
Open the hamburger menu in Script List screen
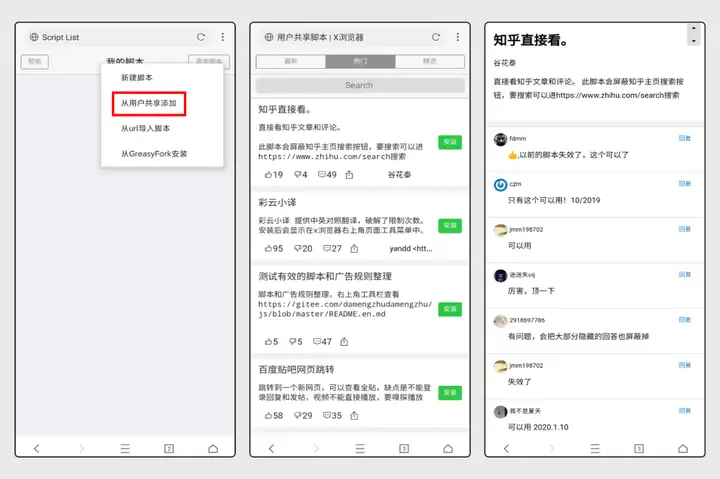click(125, 448)
